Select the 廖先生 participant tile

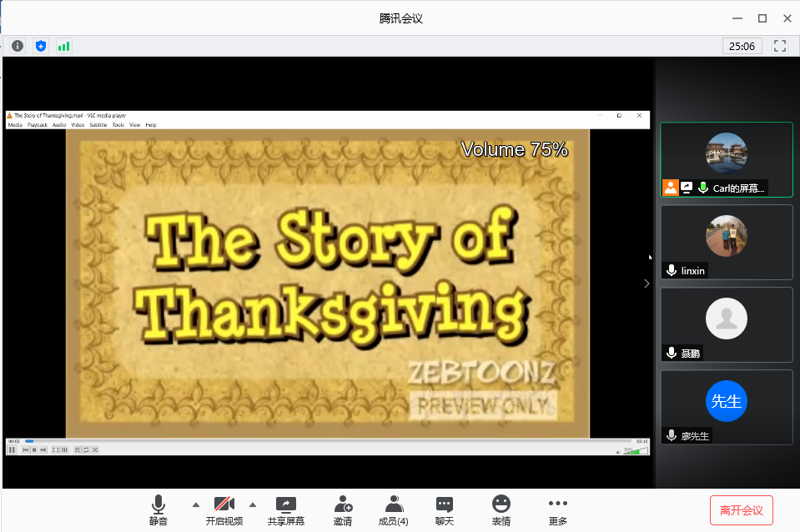coord(726,407)
